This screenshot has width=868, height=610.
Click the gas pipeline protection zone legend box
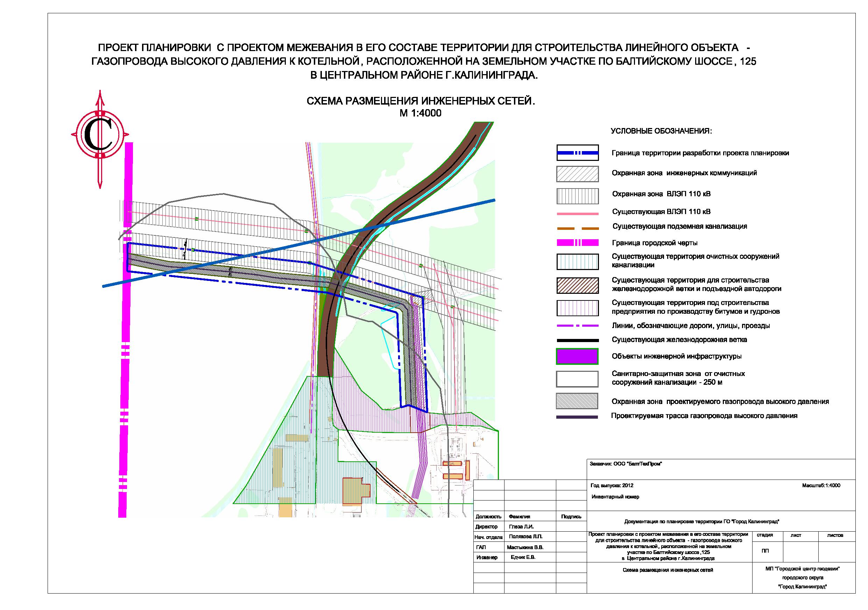pyautogui.click(x=577, y=401)
